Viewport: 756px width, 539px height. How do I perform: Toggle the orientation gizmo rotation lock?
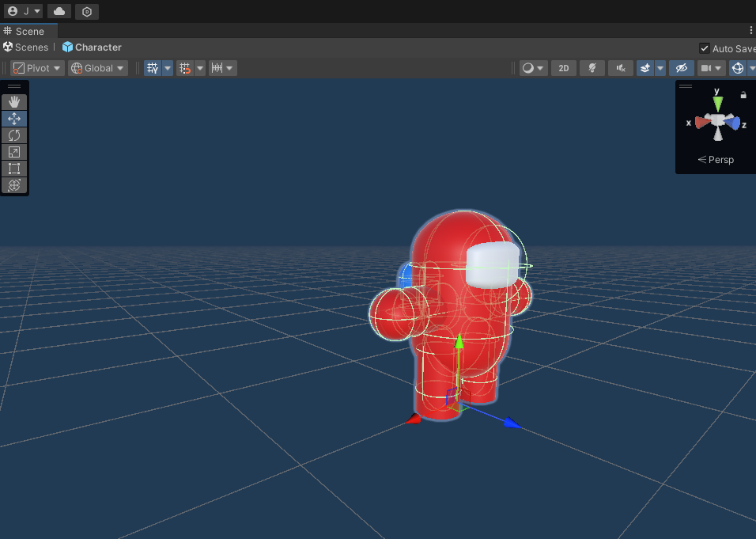click(x=743, y=95)
